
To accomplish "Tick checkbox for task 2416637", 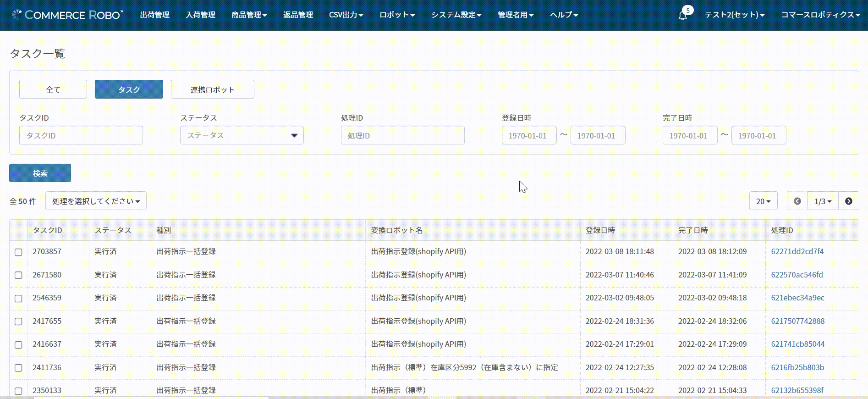I will pyautogui.click(x=18, y=344).
